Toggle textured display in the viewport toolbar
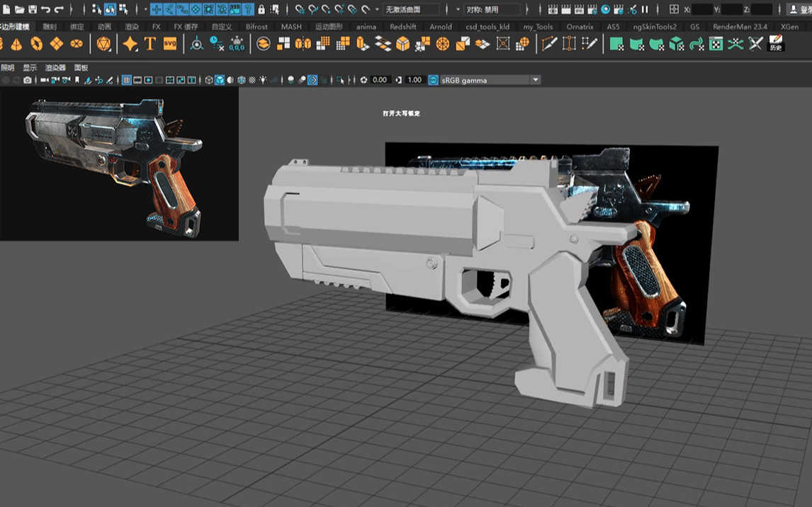This screenshot has width=812, height=507. (240, 79)
